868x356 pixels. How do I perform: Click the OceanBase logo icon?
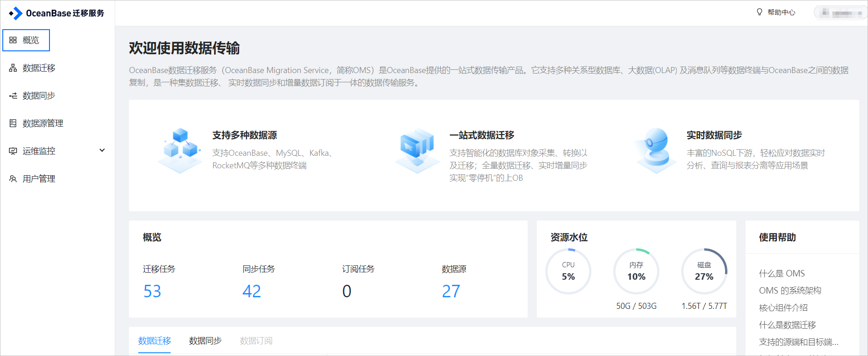pos(15,13)
